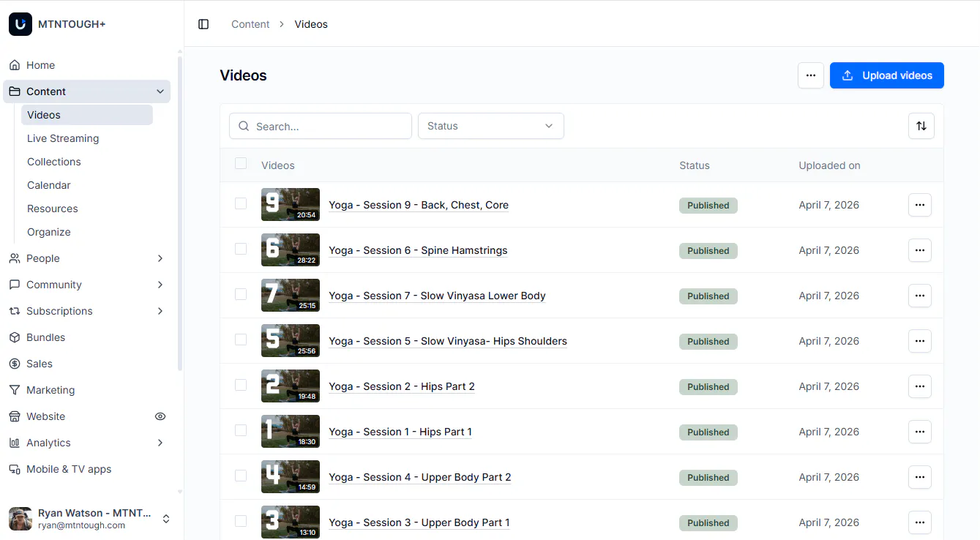
Task: Open the sort order icon button
Action: pos(921,126)
